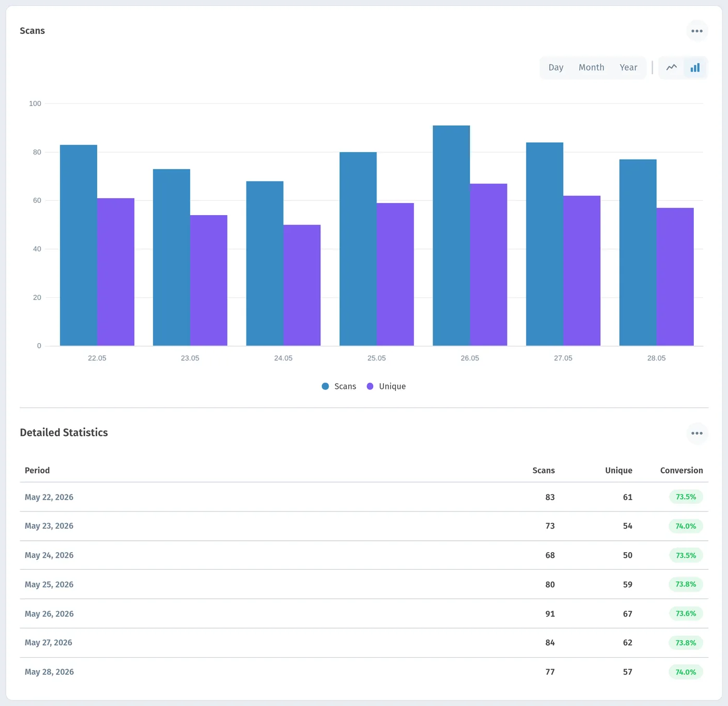Screen dimensions: 728x706
Task: Click the blue Scans bar for 24.05
Action: point(265,264)
